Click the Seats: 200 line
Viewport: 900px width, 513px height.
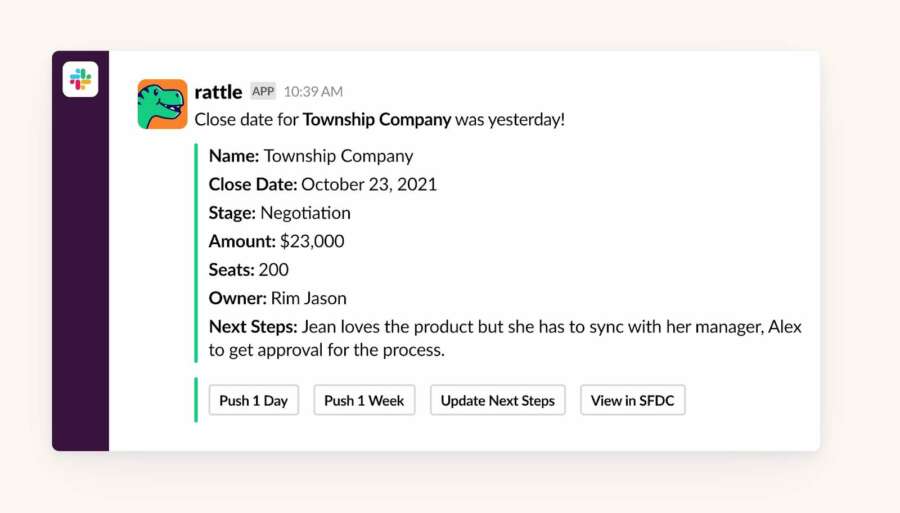coord(248,270)
